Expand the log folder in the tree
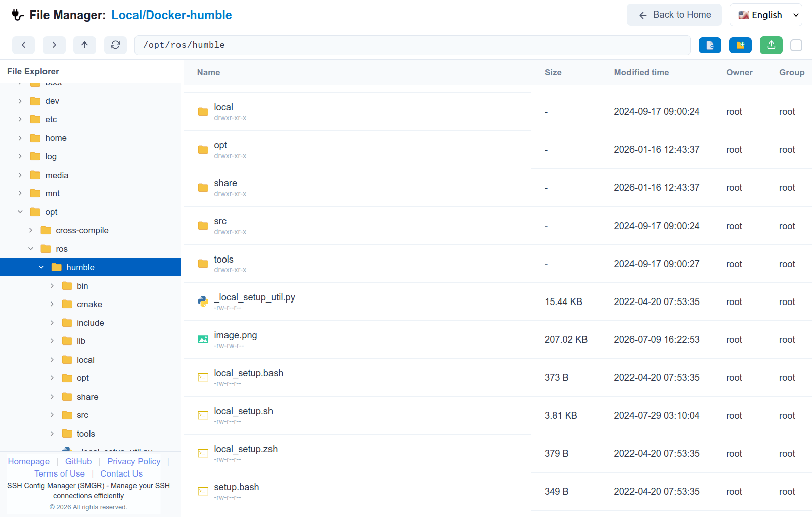This screenshot has height=517, width=812. [x=20, y=156]
